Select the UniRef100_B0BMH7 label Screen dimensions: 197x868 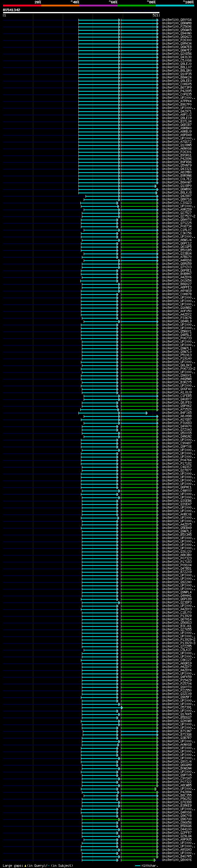coord(177,274)
